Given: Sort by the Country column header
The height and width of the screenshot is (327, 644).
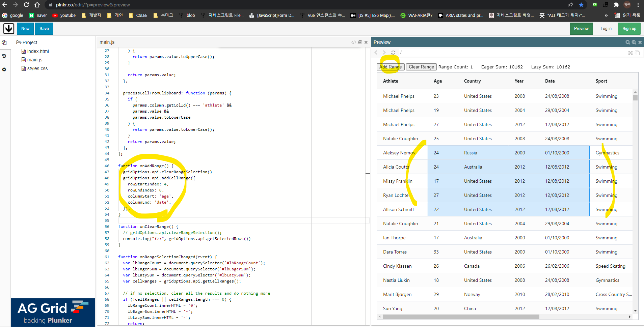Looking at the screenshot, I should [x=472, y=81].
